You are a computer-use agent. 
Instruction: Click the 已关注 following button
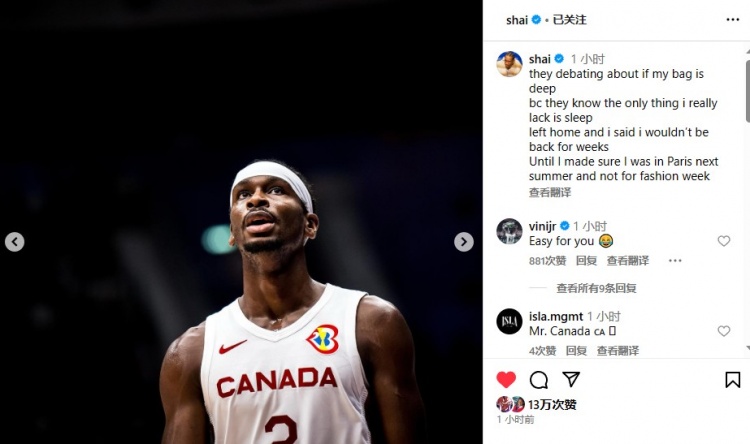click(569, 20)
